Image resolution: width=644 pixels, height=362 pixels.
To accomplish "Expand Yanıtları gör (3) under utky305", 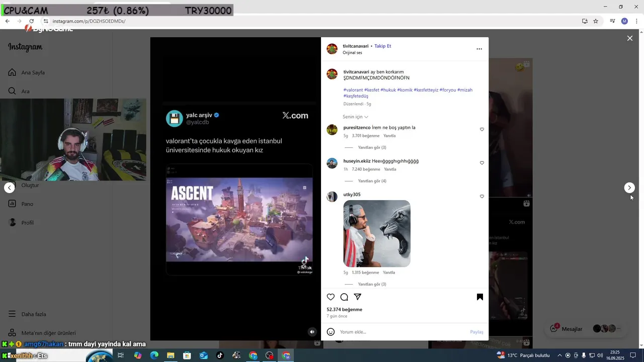I will point(372,284).
